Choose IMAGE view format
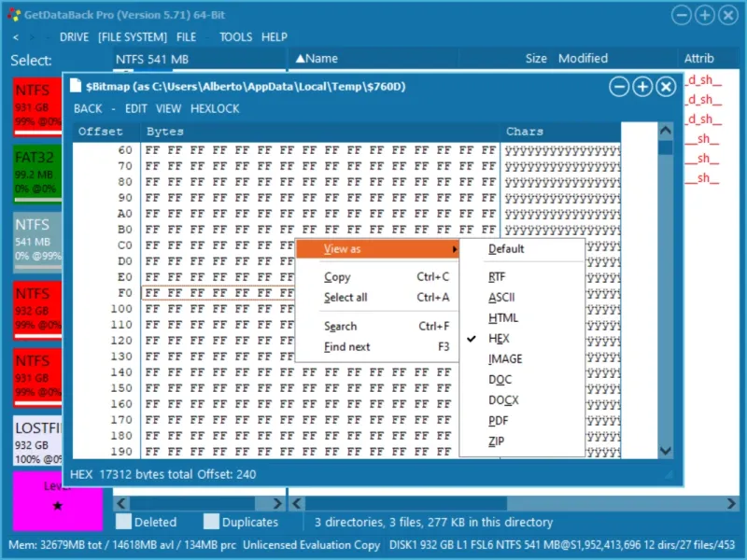 tap(522, 359)
